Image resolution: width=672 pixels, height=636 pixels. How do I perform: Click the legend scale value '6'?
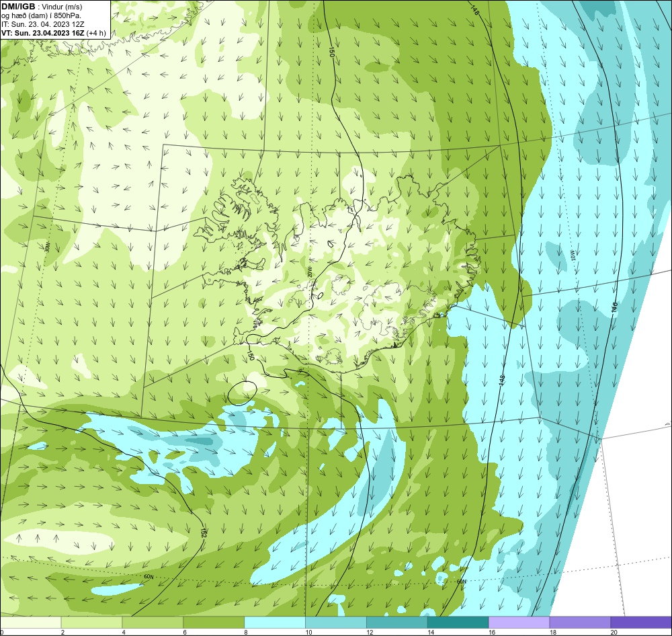click(185, 632)
